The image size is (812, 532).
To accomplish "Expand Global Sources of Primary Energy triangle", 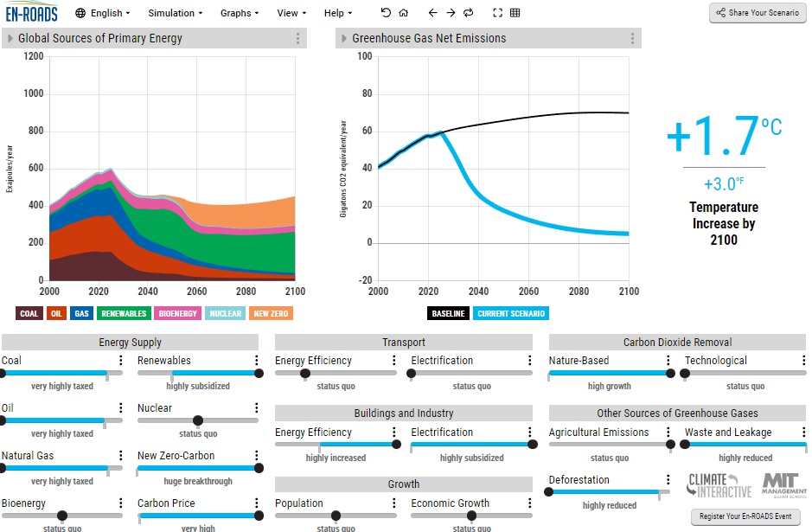I will click(10, 38).
